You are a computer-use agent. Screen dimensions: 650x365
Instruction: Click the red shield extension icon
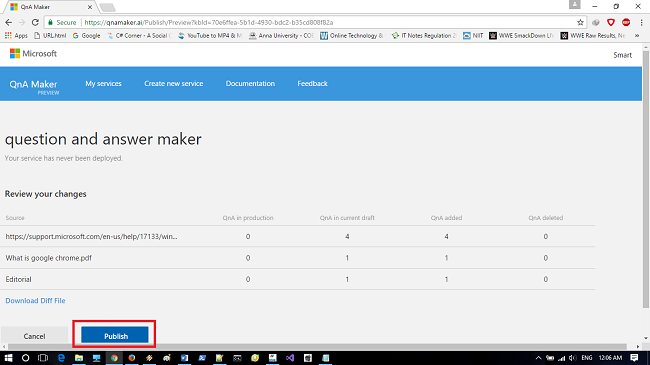pyautogui.click(x=611, y=22)
